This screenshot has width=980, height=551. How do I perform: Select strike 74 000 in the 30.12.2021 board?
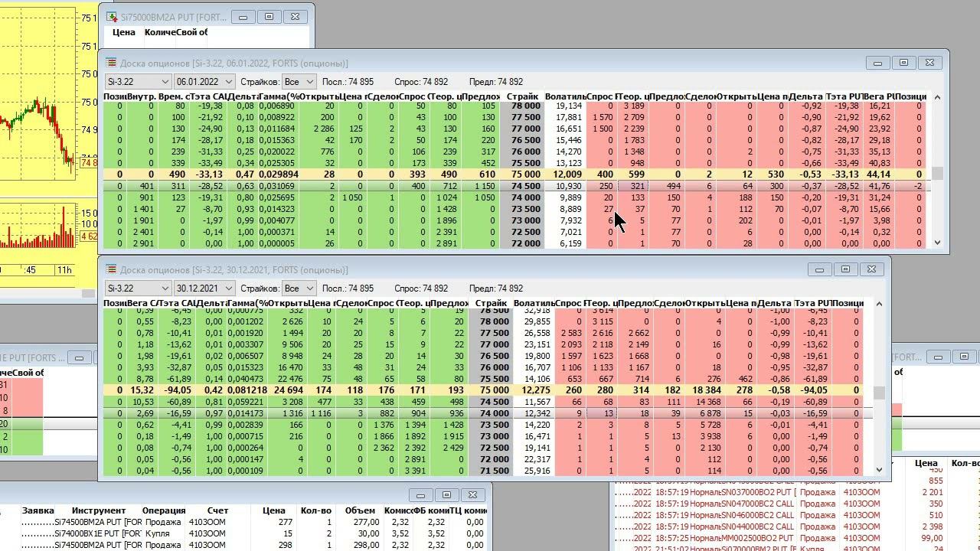[x=492, y=413]
